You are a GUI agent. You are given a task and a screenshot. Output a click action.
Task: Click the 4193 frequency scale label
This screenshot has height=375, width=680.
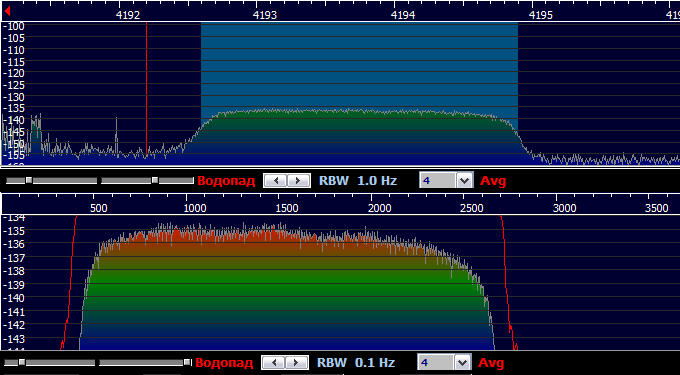(265, 16)
